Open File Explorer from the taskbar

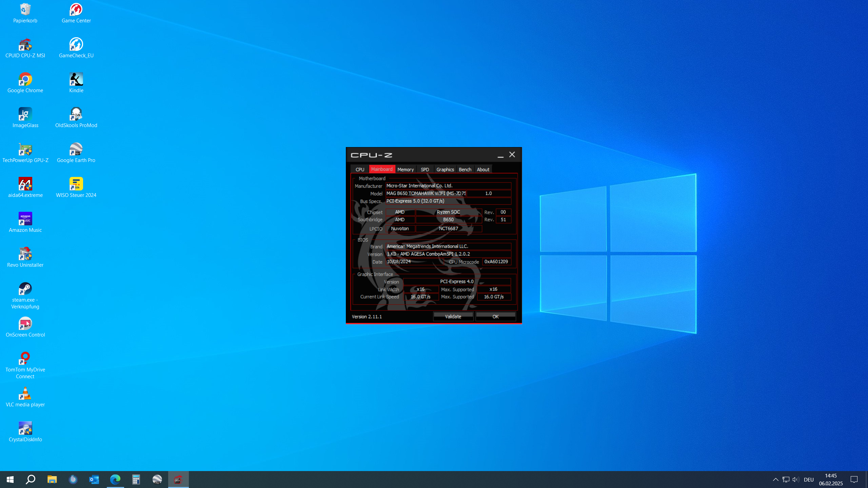pos(52,480)
